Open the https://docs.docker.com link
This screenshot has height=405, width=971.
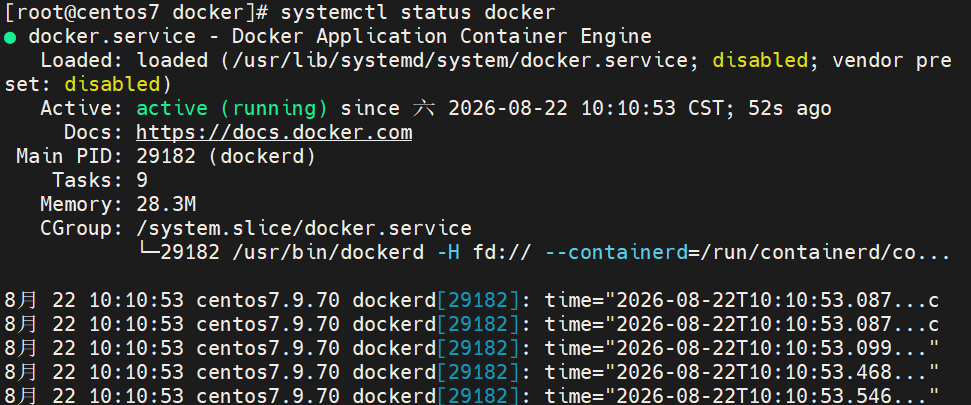(x=274, y=133)
